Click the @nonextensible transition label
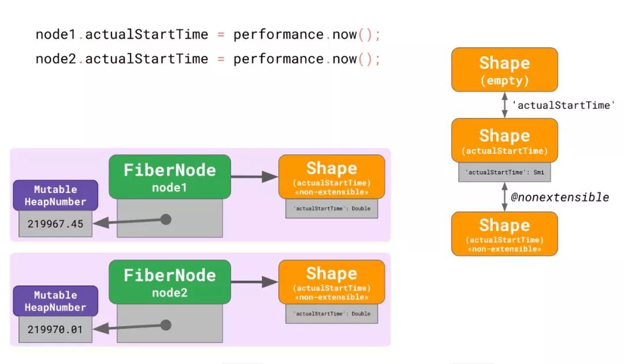 [x=560, y=198]
